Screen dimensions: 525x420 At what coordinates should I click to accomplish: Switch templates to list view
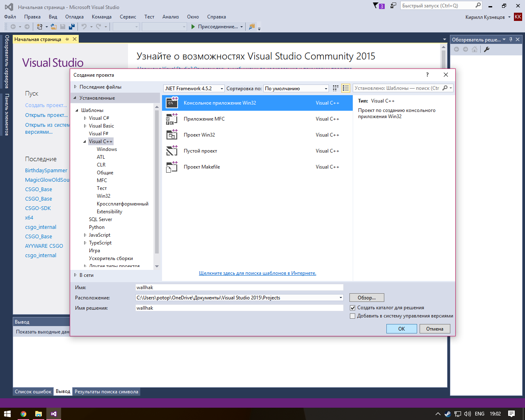(x=346, y=88)
